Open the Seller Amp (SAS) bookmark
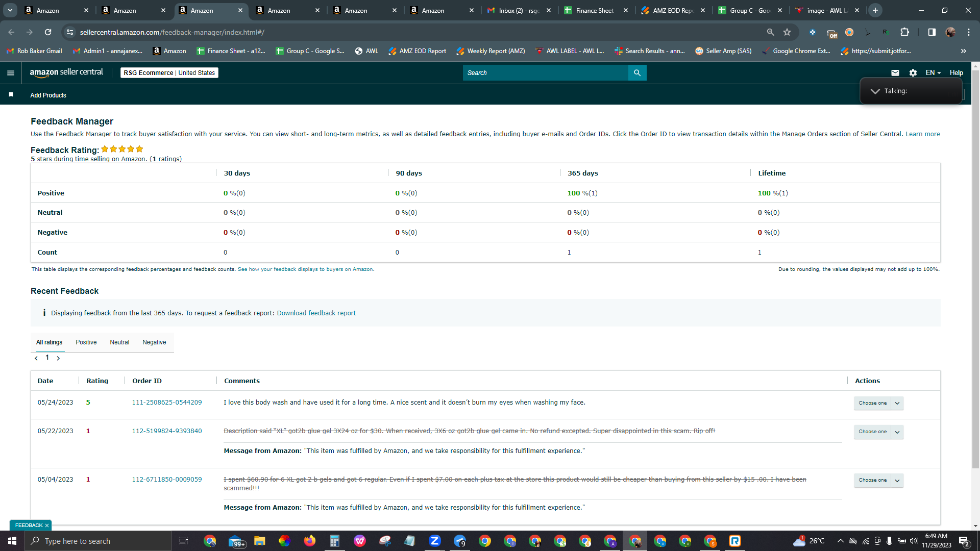The width and height of the screenshot is (980, 551). (x=723, y=51)
